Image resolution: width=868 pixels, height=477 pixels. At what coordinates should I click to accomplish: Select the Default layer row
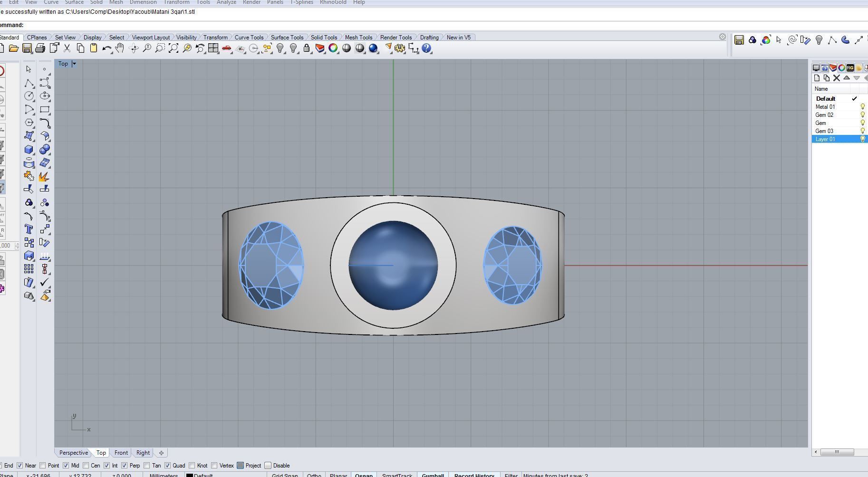click(x=840, y=99)
